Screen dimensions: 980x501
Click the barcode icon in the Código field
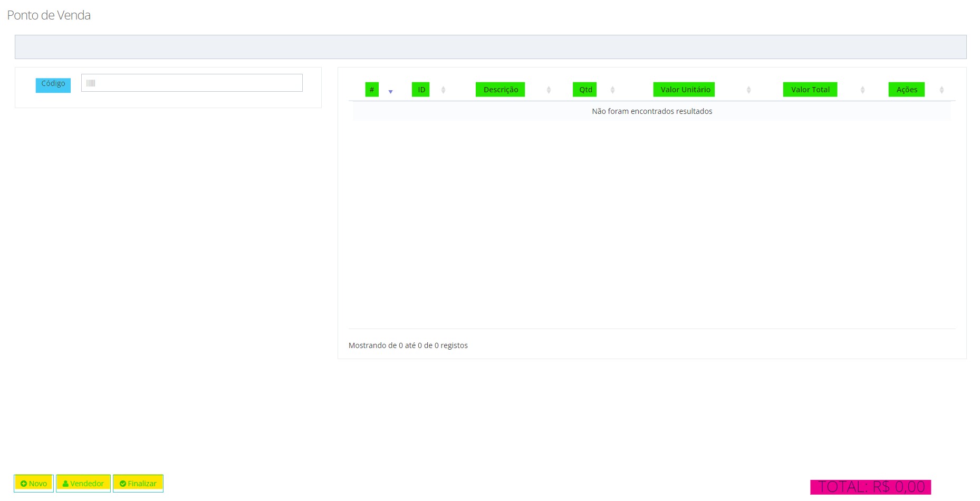[x=91, y=83]
